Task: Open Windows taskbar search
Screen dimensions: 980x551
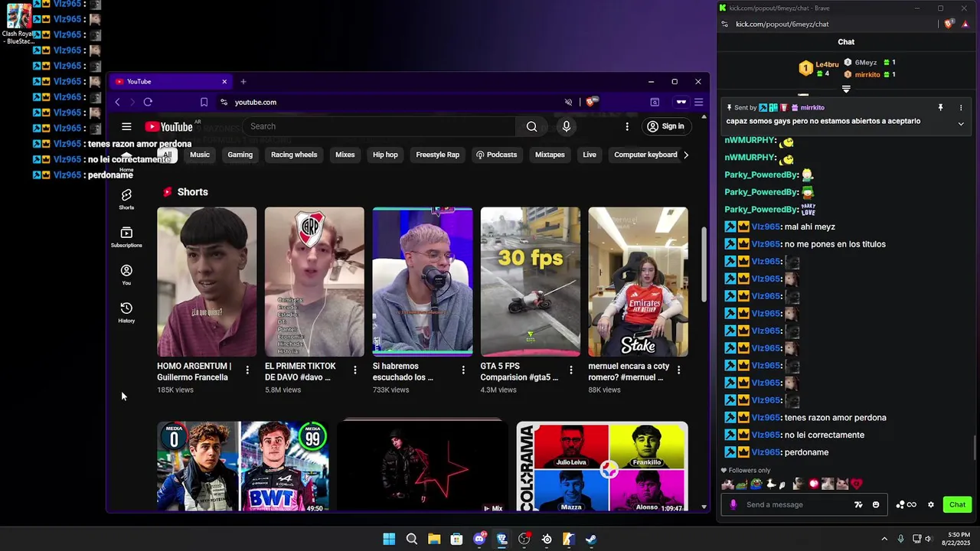Action: tap(412, 539)
